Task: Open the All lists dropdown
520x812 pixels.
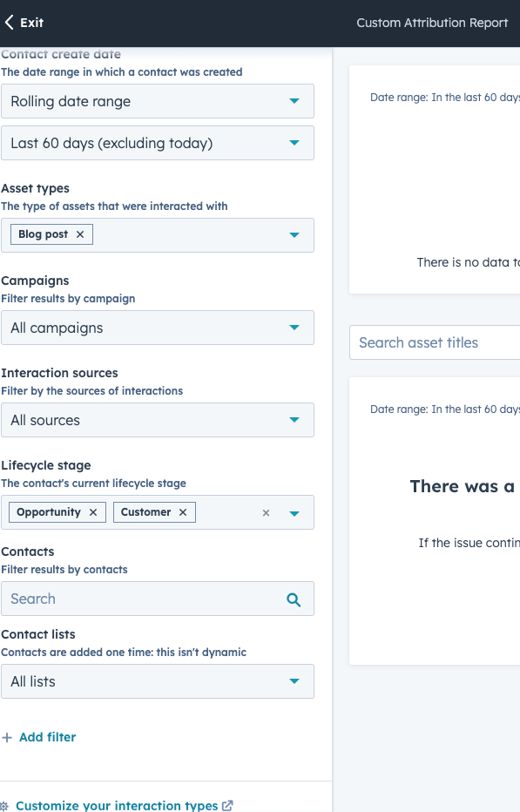Action: (x=294, y=681)
